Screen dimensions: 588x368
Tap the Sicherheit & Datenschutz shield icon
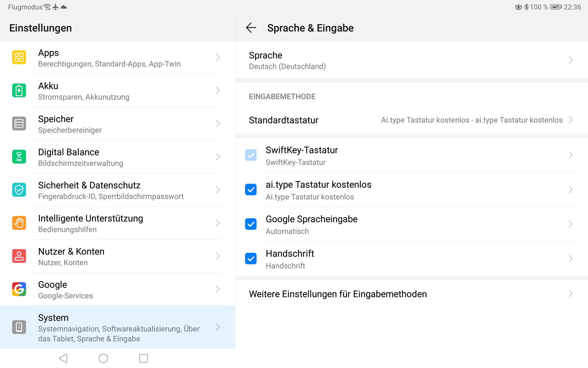click(x=19, y=190)
